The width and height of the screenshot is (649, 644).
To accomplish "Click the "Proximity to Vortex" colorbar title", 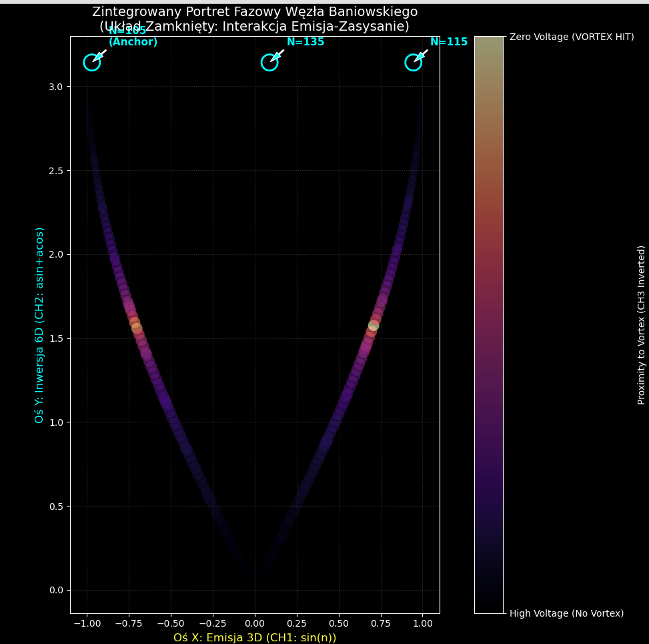I will coord(642,325).
